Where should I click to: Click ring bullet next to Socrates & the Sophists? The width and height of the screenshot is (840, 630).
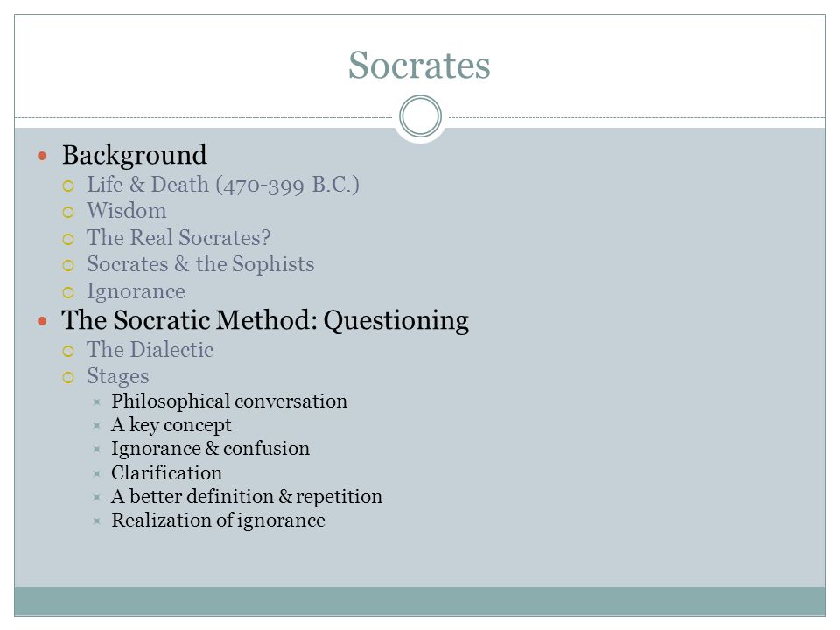coord(68,265)
